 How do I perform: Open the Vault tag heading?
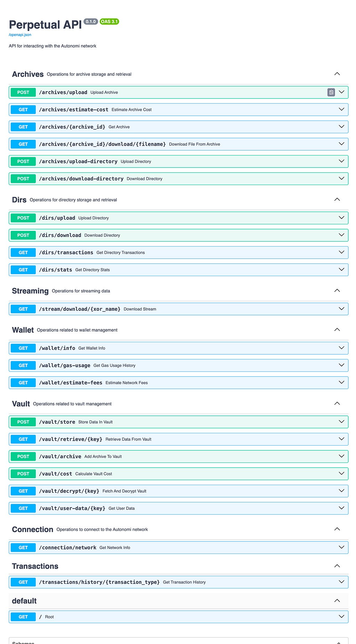click(21, 404)
